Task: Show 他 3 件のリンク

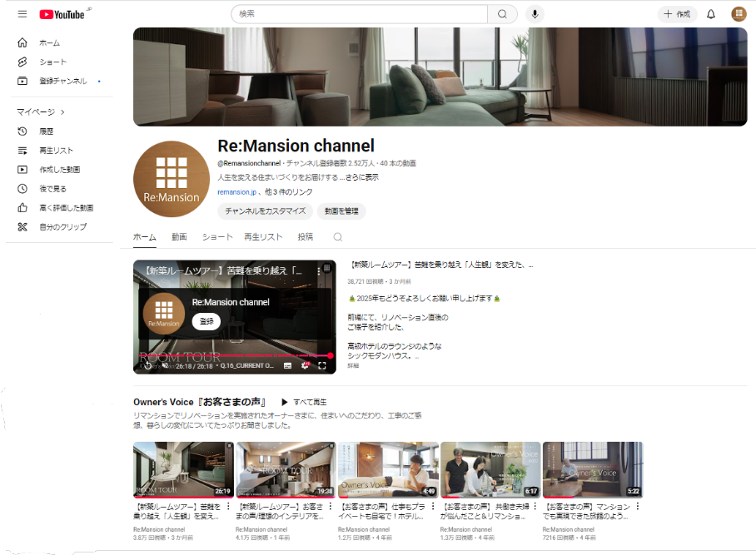Action: (x=288, y=191)
